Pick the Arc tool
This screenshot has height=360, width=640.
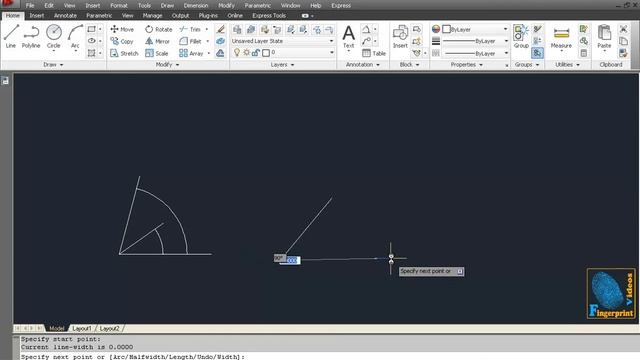(75, 36)
